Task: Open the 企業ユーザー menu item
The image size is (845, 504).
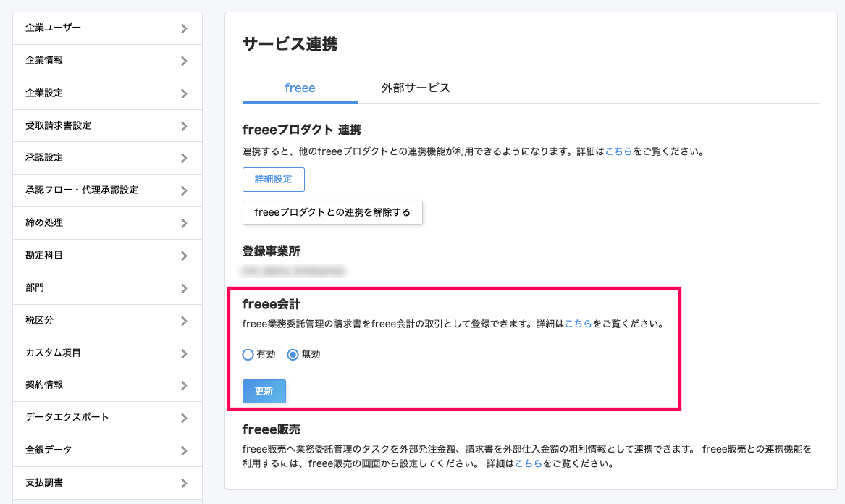Action: click(107, 28)
